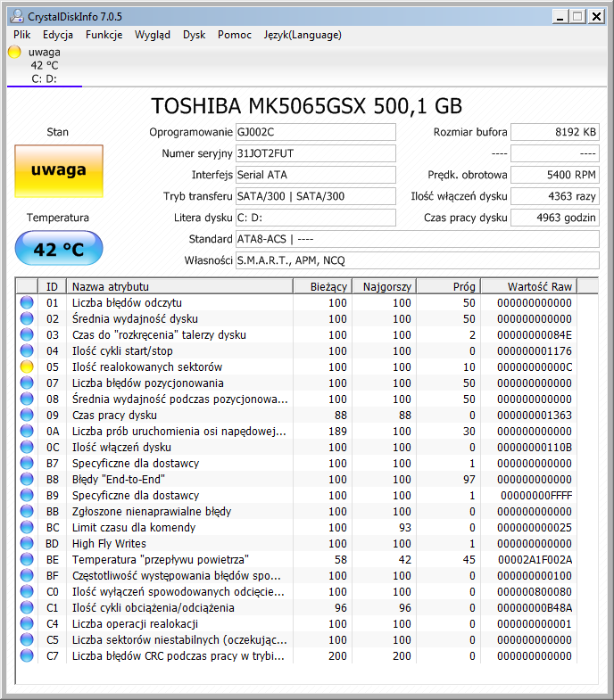Click the blue status icon for attribute BB
The height and width of the screenshot is (700, 614).
click(27, 511)
